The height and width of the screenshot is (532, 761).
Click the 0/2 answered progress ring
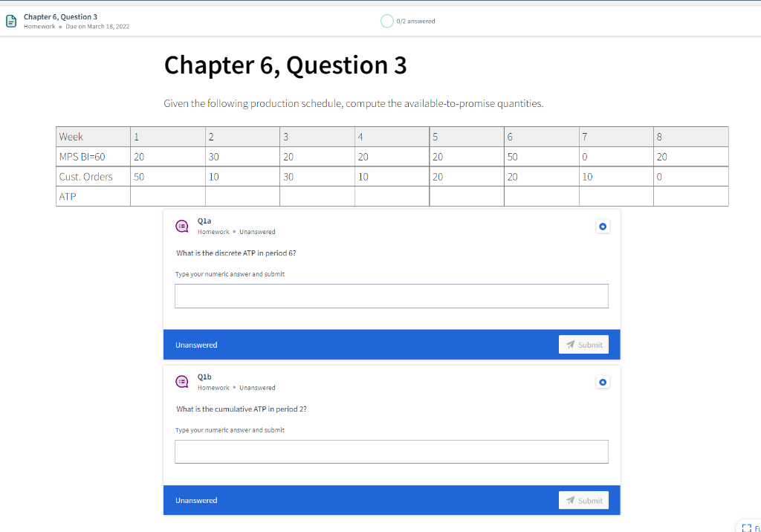tap(387, 21)
